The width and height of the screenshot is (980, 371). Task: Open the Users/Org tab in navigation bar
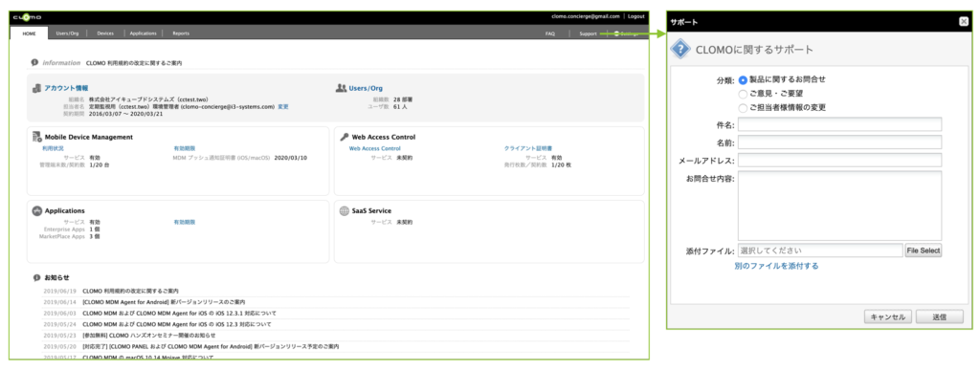click(67, 33)
